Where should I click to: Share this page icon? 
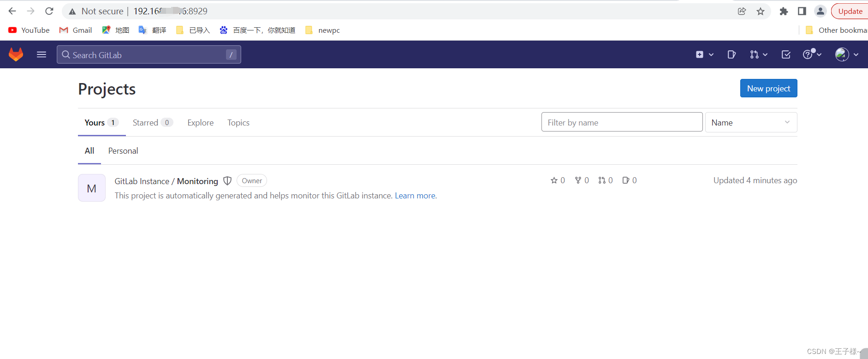pyautogui.click(x=742, y=11)
